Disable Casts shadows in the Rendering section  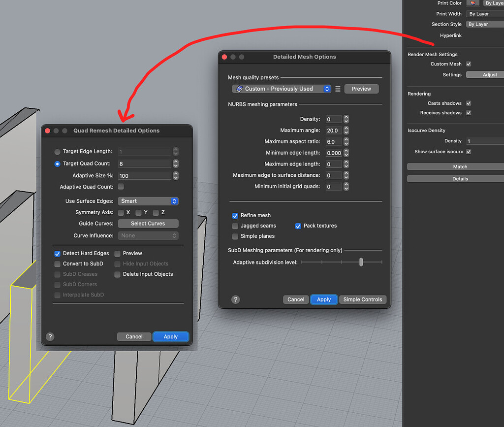coord(468,103)
